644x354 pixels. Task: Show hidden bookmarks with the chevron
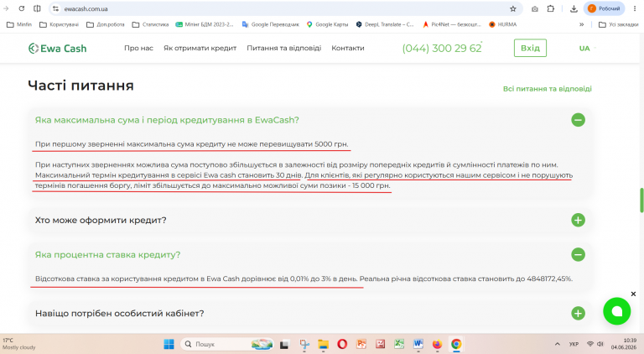point(582,24)
